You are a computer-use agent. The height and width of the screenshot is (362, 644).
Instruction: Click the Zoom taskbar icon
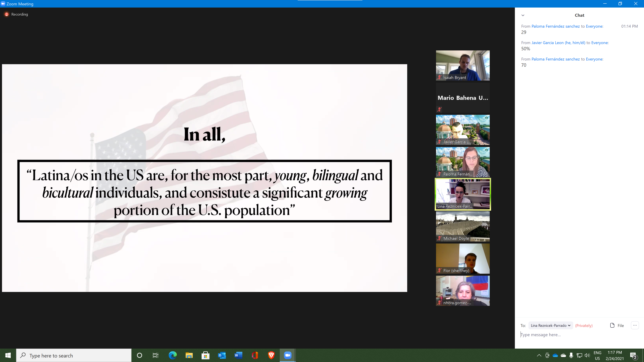click(287, 355)
